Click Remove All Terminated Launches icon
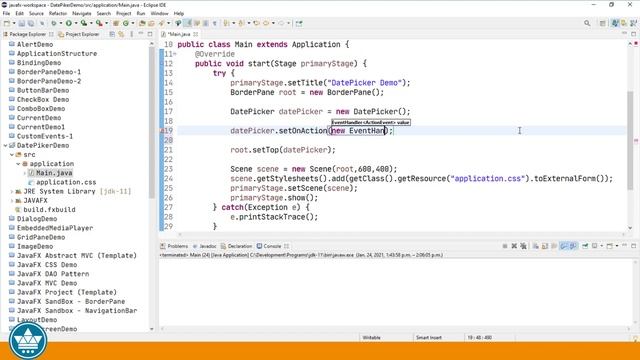This screenshot has height=360, width=640. point(523,246)
